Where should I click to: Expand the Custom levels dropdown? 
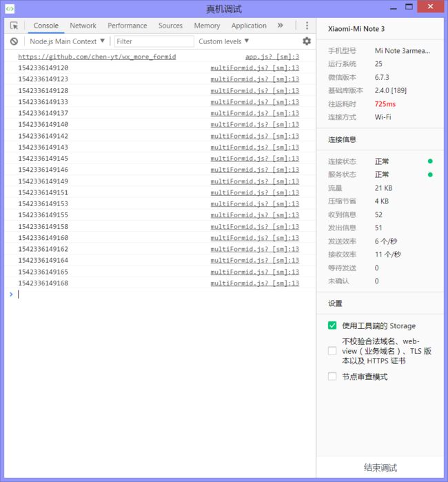click(224, 41)
